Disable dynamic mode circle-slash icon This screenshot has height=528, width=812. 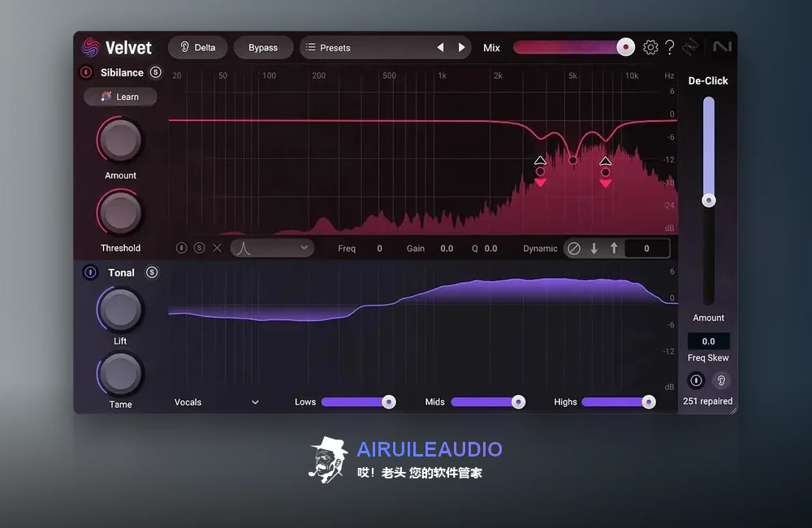(x=574, y=249)
